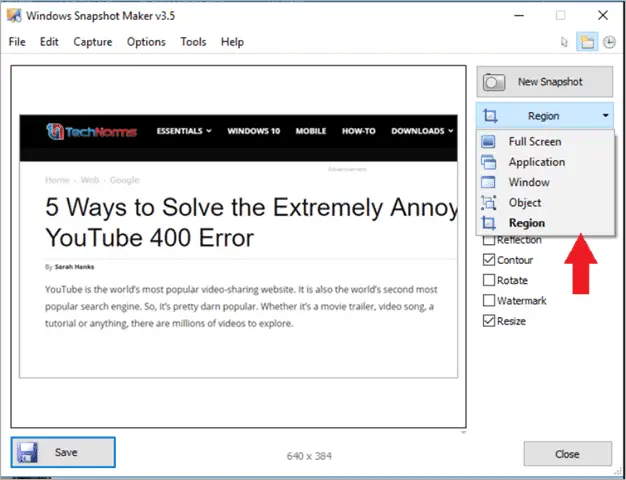626x480 pixels.
Task: Click the clock timer icon in the toolbar
Action: (x=609, y=42)
